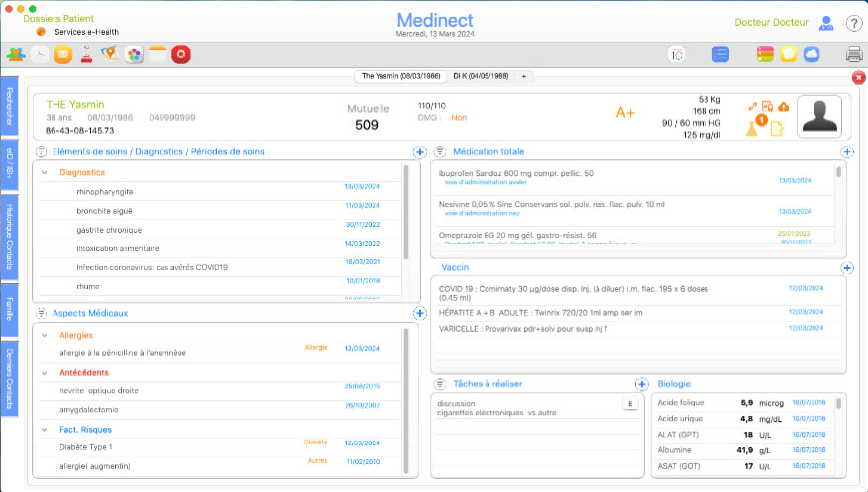The height and width of the screenshot is (492, 868).
Task: Open a new patient tab with plus
Action: pos(524,76)
